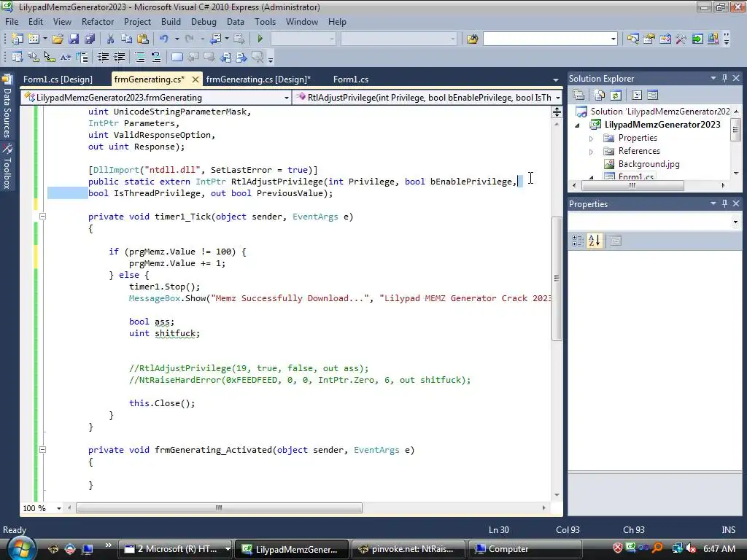Click the Navigate Backward icon
Screen dimensions: 747x560
point(216,39)
